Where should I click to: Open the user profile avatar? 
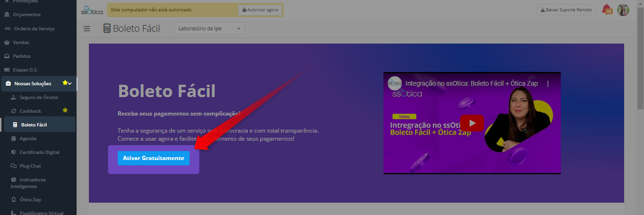coord(623,9)
